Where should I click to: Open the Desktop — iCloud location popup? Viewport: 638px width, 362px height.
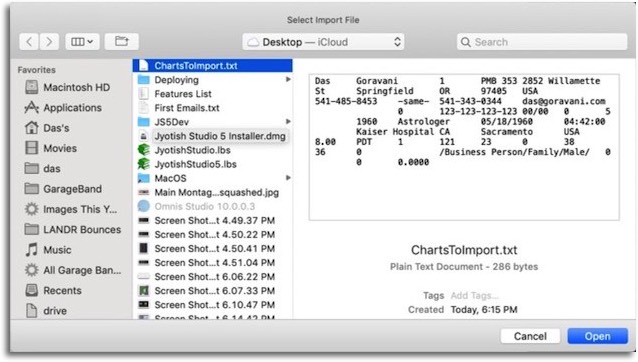coord(323,42)
